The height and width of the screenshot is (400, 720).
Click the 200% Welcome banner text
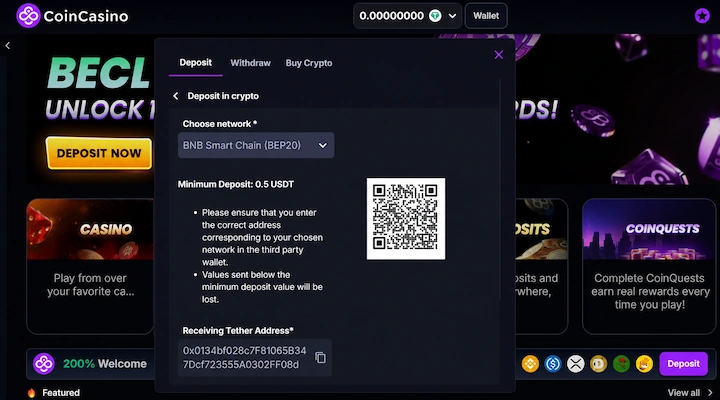tap(105, 364)
